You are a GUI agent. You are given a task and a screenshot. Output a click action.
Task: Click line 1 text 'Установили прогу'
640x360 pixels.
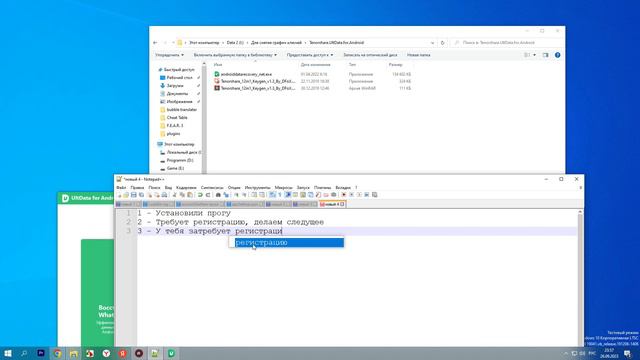click(193, 213)
